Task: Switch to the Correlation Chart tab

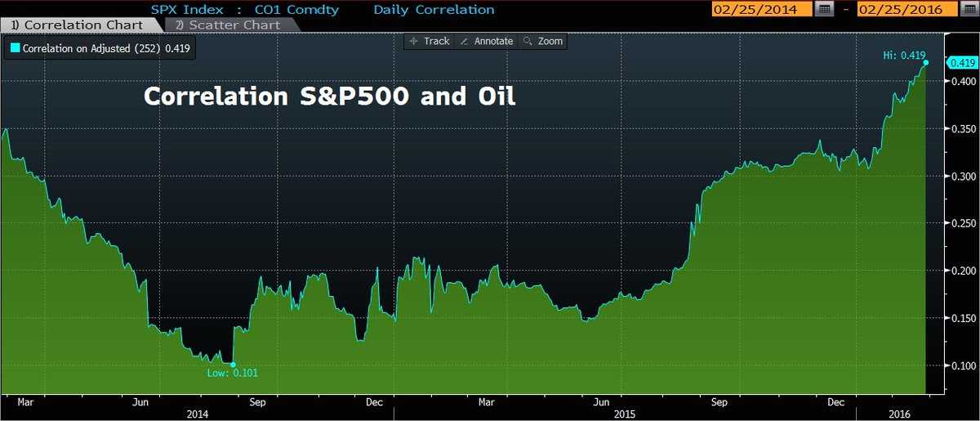Action: pyautogui.click(x=78, y=25)
